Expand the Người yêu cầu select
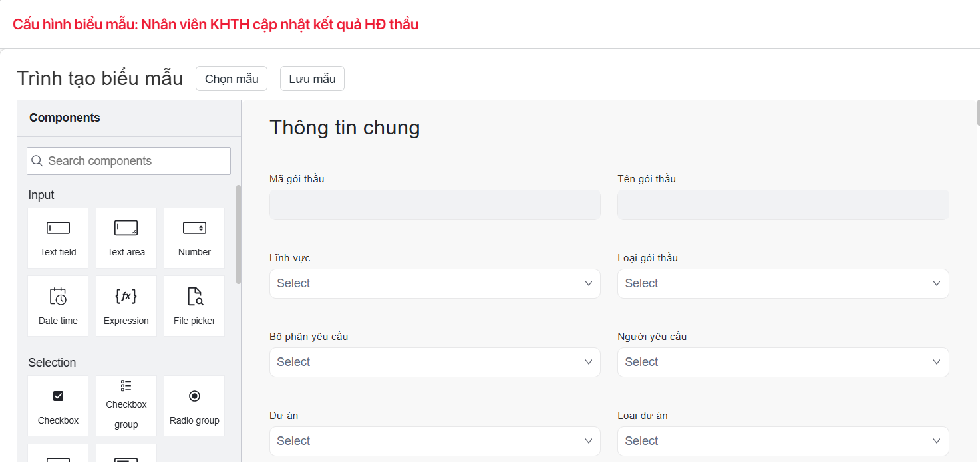Screen dimensions: 980x465 click(782, 362)
